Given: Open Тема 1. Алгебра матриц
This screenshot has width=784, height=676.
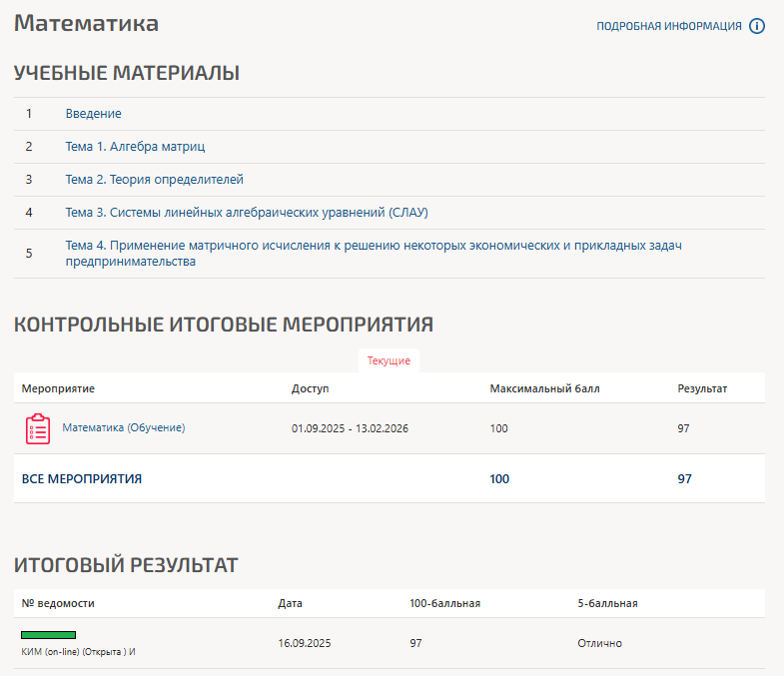Looking at the screenshot, I should pos(135,147).
